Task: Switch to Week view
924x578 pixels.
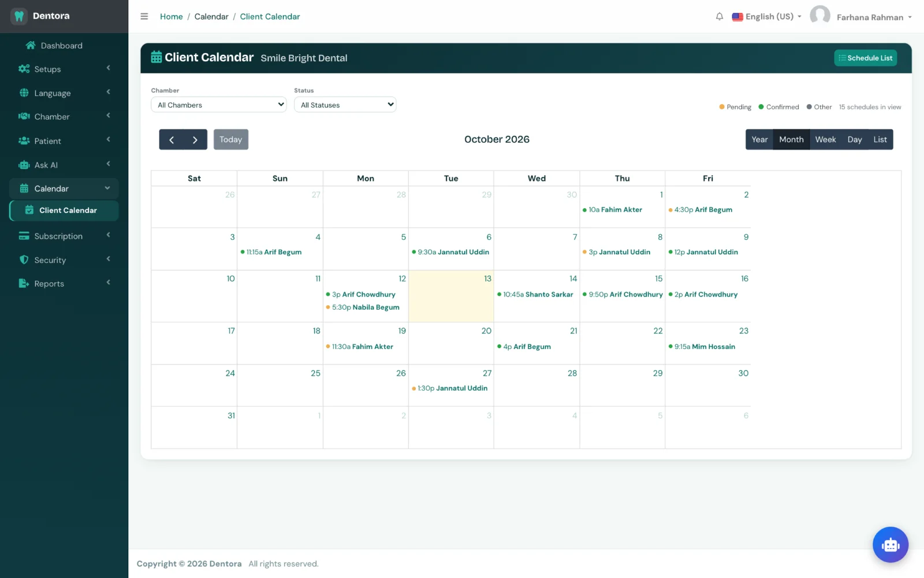Action: tap(825, 139)
